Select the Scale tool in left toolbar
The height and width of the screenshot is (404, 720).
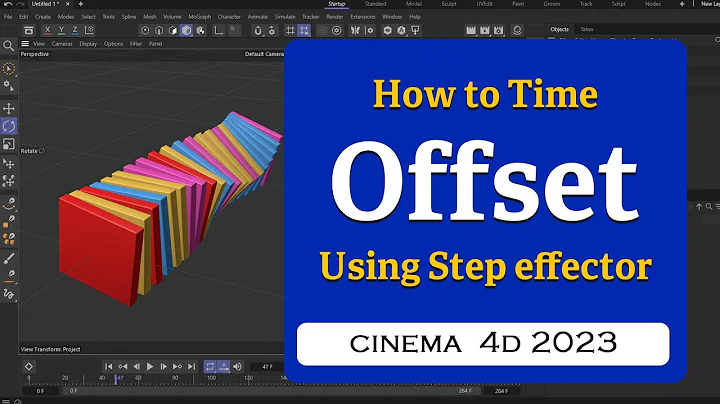[x=9, y=144]
